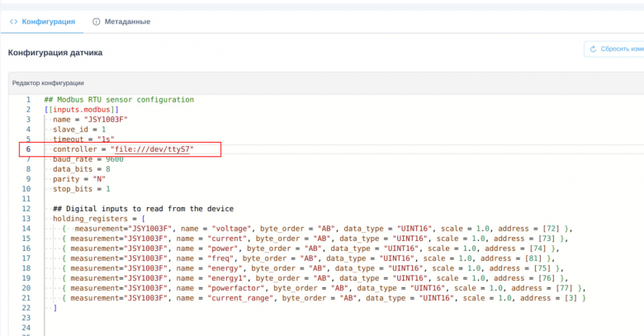Open the Метаданные tab

pyautogui.click(x=121, y=21)
